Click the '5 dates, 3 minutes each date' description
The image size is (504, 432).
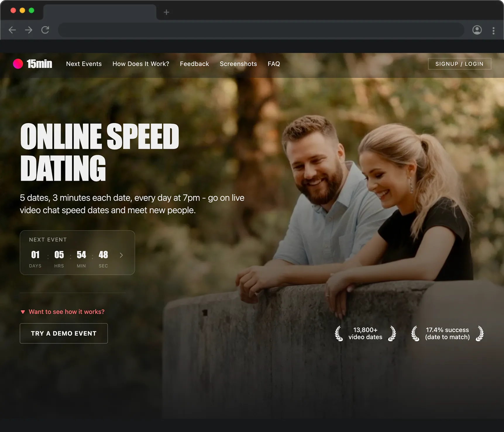coord(132,204)
